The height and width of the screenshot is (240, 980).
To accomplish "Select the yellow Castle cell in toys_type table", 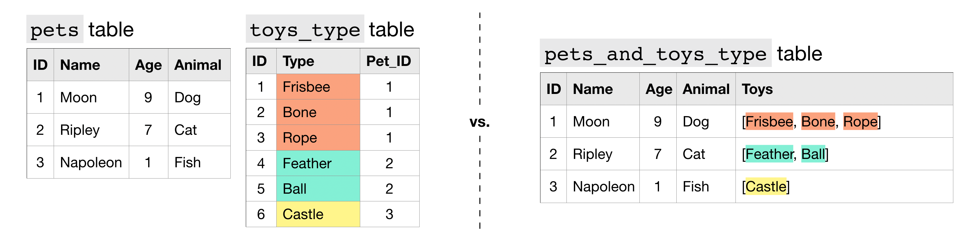I will (318, 214).
